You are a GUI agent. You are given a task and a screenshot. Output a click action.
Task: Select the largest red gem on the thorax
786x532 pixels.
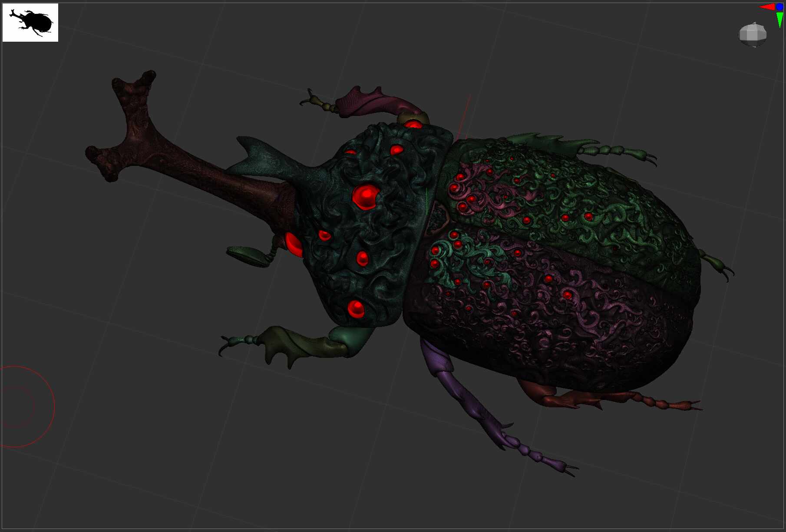pyautogui.click(x=366, y=197)
